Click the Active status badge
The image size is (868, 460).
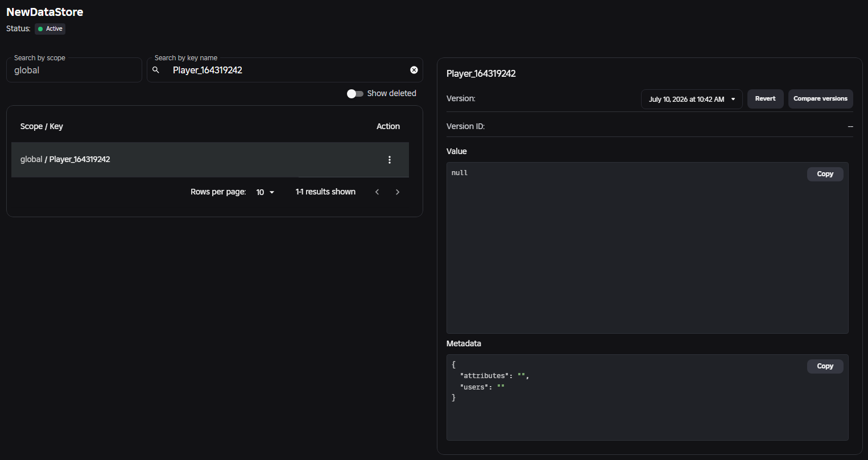(50, 28)
